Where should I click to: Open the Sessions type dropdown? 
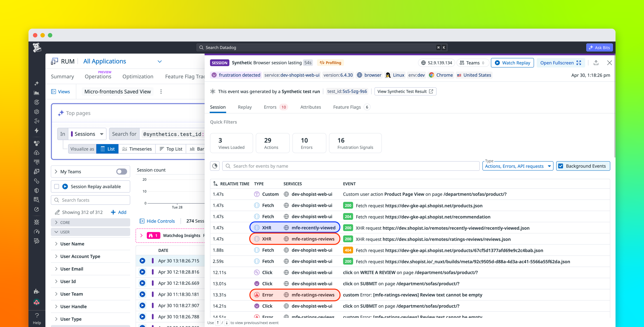point(87,134)
